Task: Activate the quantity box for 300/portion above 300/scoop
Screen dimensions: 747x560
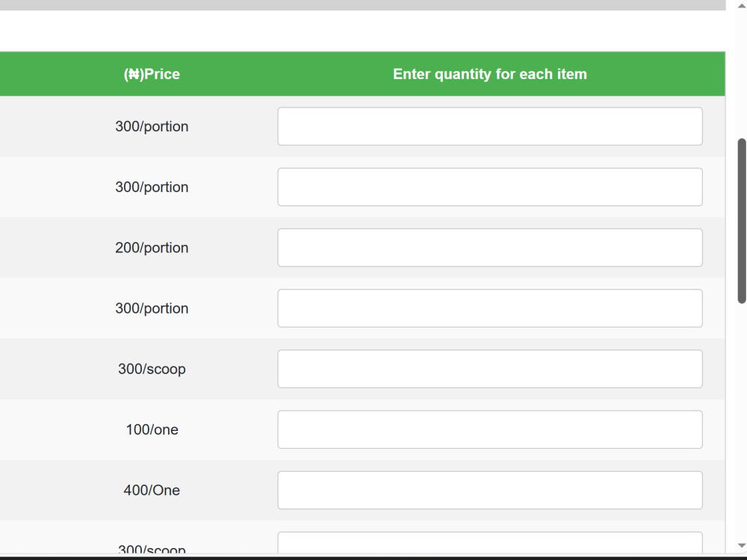Action: (490, 308)
